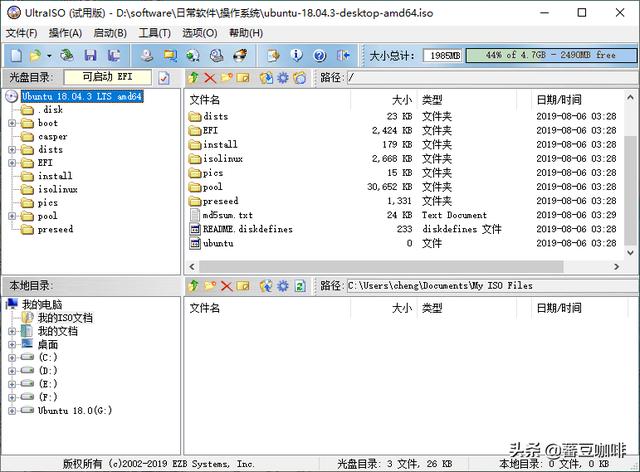This screenshot has height=472, width=640.
Task: Click the gear settings icon in disc pane
Action: [283, 78]
